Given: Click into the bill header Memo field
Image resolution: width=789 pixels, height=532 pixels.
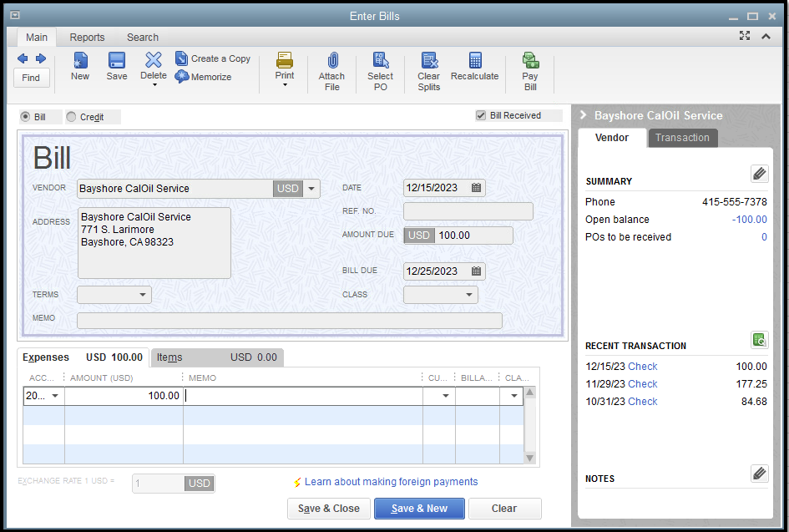Looking at the screenshot, I should 290,321.
